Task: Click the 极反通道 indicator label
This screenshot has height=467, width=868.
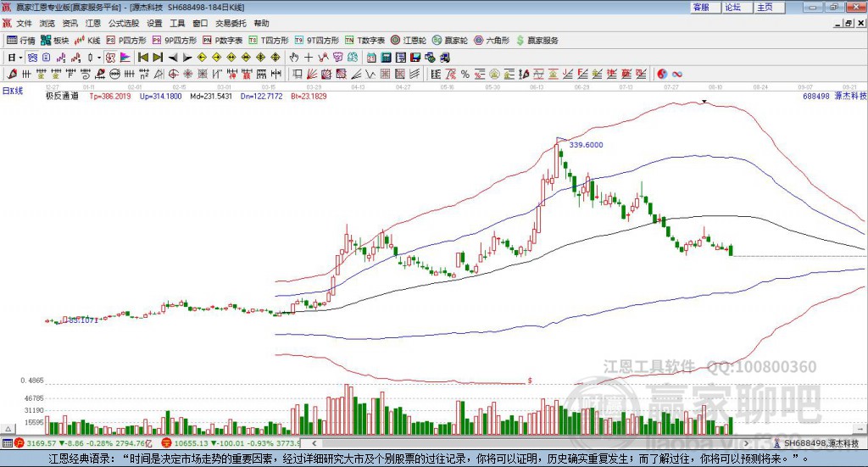Action: 62,96
